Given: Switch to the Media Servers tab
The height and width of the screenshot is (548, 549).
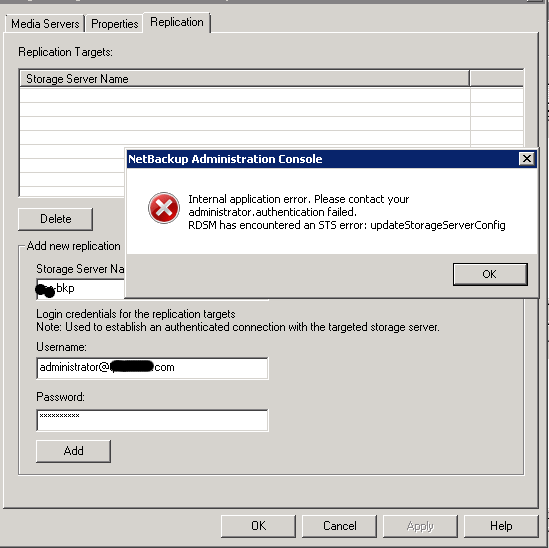Looking at the screenshot, I should click(45, 24).
